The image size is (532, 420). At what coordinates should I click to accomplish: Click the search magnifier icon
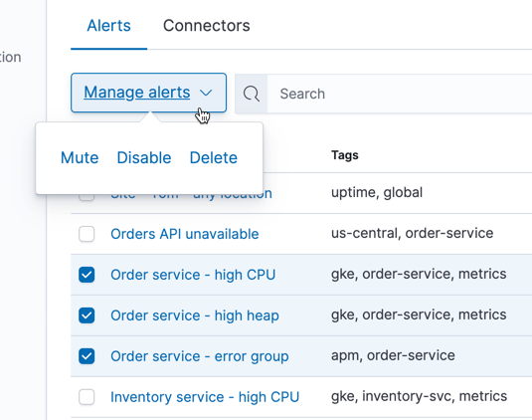(252, 94)
